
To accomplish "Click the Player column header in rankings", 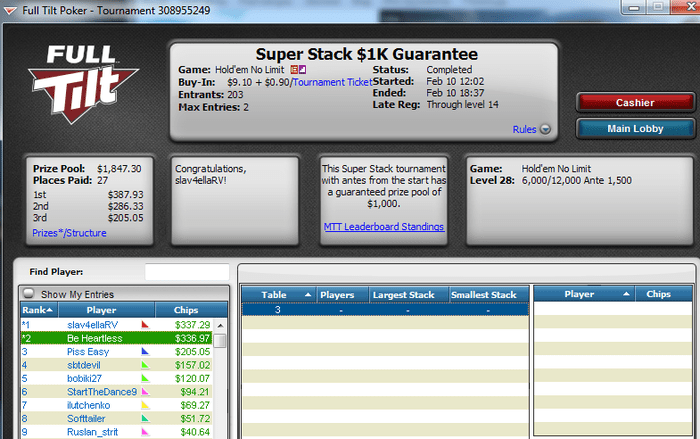I will click(106, 310).
